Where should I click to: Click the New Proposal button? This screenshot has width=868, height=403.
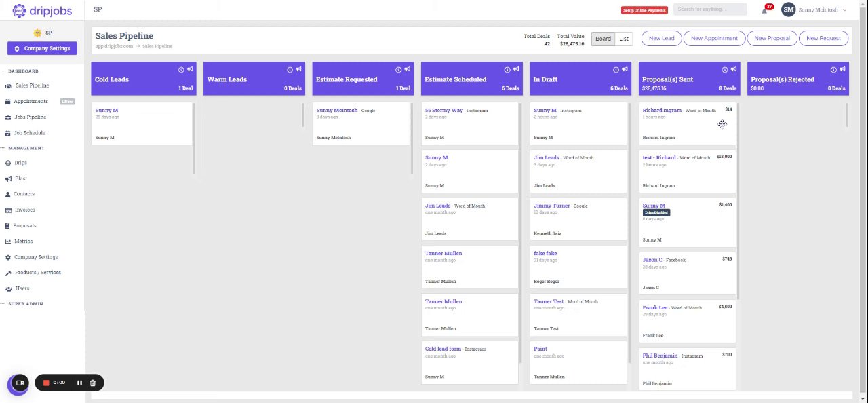772,39
